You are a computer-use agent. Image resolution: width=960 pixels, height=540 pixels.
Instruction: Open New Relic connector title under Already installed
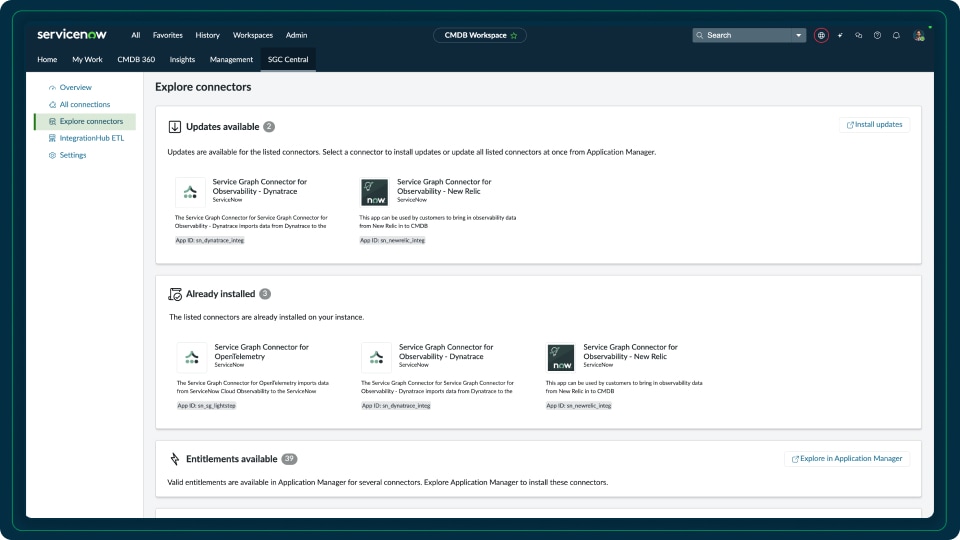tap(630, 351)
